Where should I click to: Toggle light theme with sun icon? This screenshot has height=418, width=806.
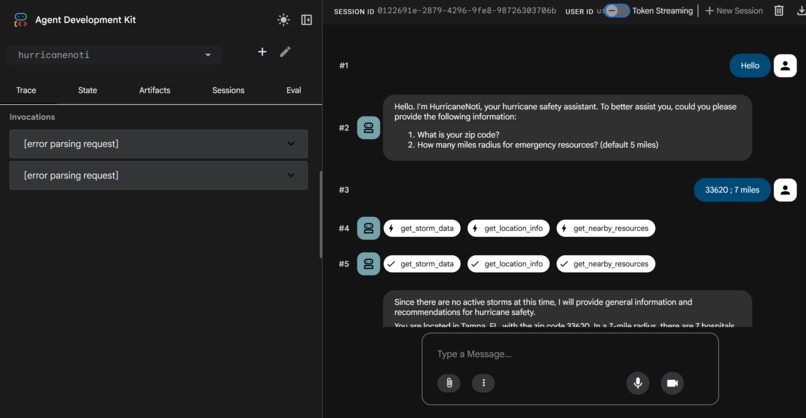[x=283, y=20]
